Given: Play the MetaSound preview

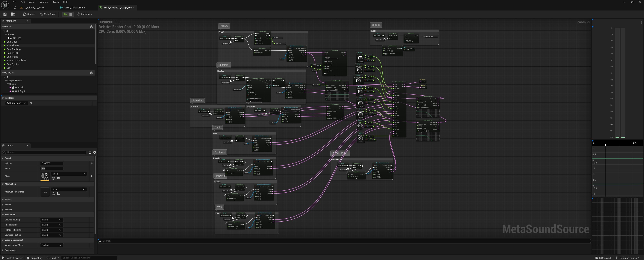Looking at the screenshot, I should coord(65,14).
